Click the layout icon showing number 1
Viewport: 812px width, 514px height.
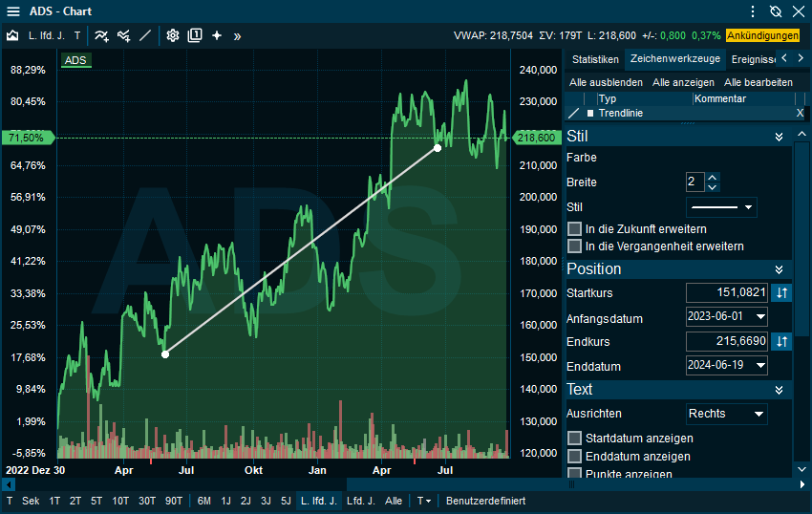(195, 35)
